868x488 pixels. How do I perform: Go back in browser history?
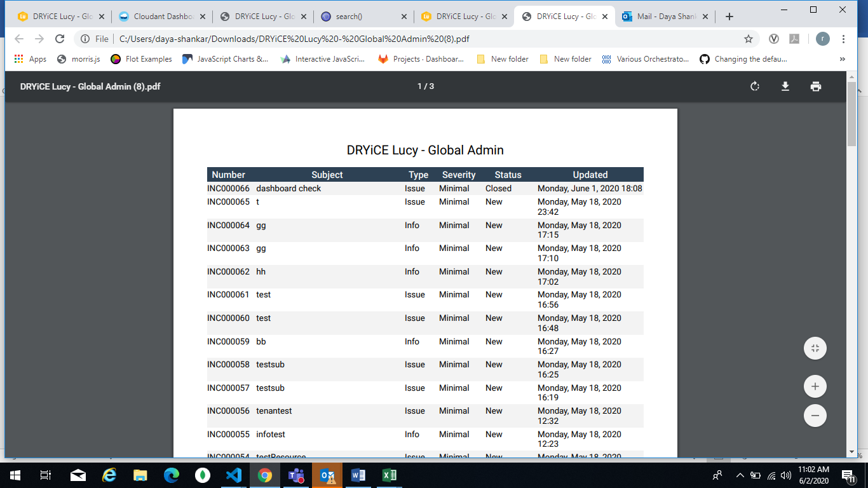(19, 39)
